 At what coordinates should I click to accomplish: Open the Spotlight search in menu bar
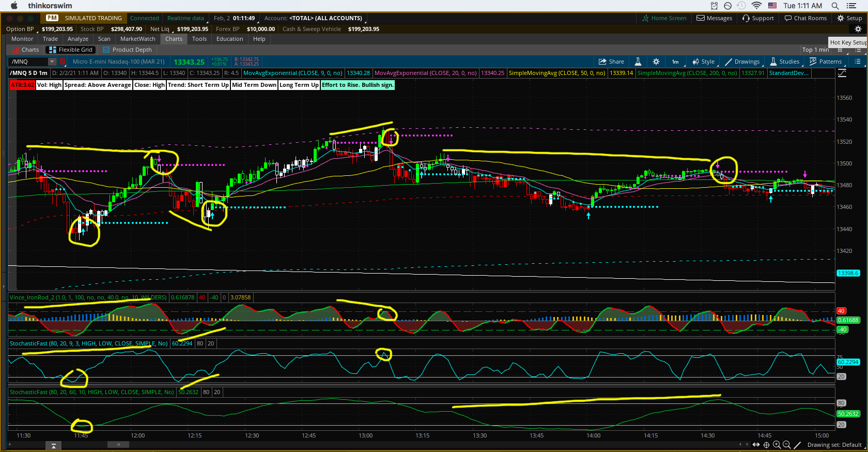835,6
